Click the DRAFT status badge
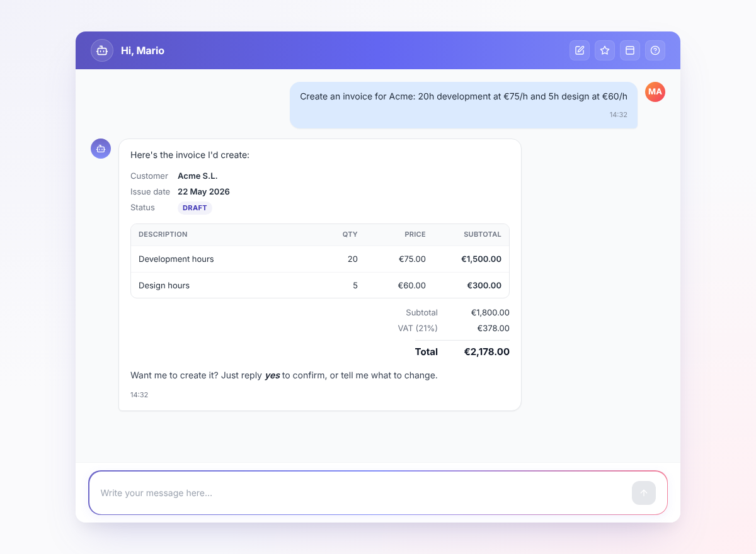Viewport: 756px width, 554px height. 195,208
